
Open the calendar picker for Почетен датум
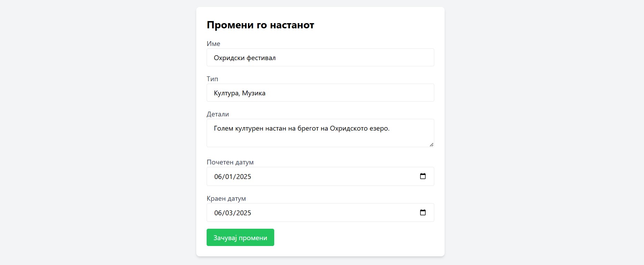pos(423,177)
